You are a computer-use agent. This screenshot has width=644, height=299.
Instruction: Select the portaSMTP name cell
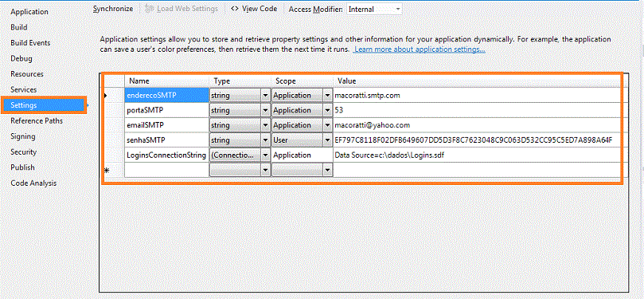click(x=166, y=110)
